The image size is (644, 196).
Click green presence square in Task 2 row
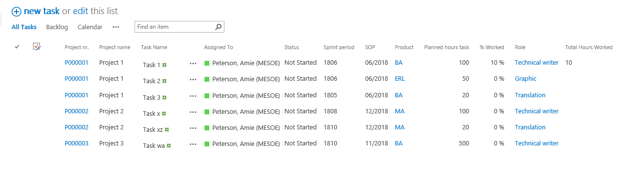click(x=207, y=79)
